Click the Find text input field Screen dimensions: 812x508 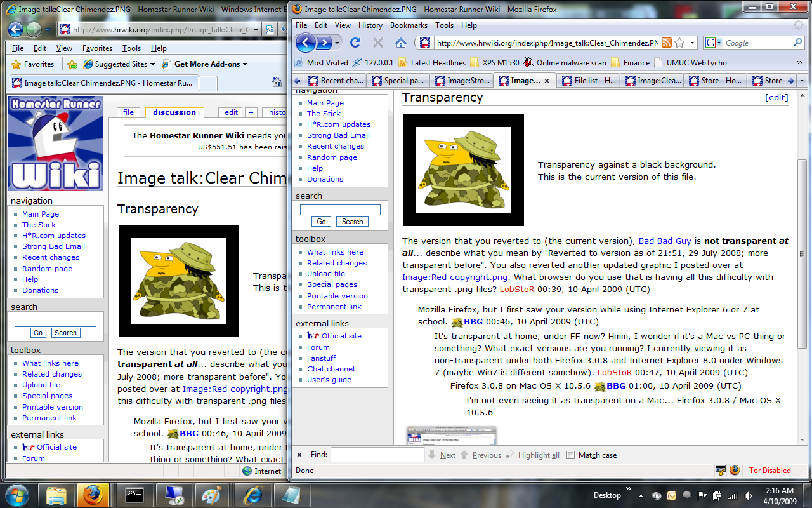377,455
